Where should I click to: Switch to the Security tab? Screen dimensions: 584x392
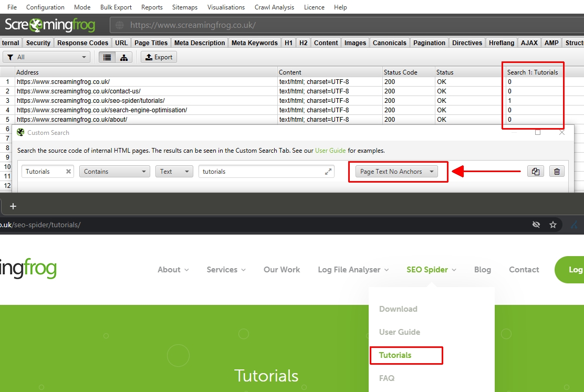click(x=38, y=43)
